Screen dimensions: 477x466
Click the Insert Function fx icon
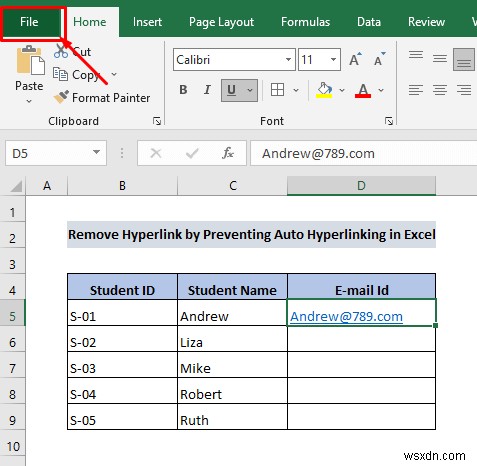pos(228,153)
